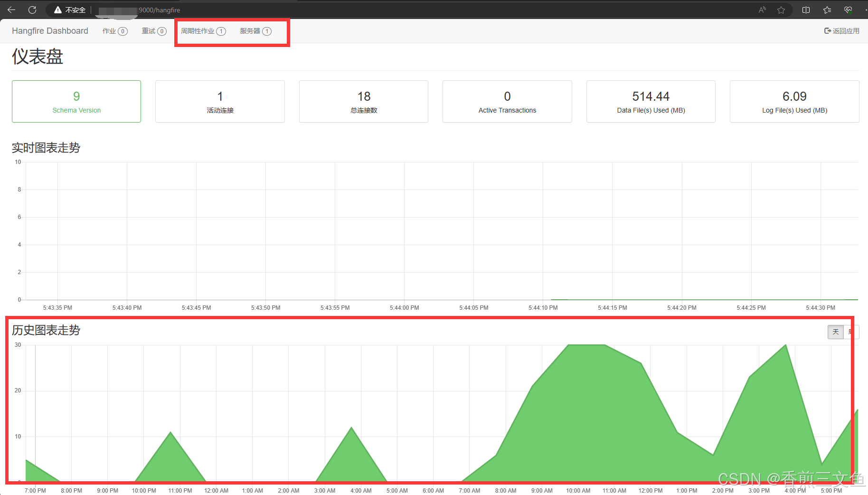Click the 仪表盘 page heading
Image resolution: width=868 pixels, height=495 pixels.
click(x=38, y=57)
